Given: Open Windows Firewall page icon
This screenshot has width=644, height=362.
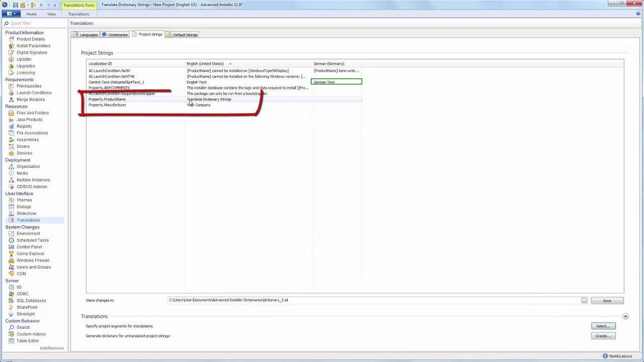Looking at the screenshot, I should (x=12, y=261).
